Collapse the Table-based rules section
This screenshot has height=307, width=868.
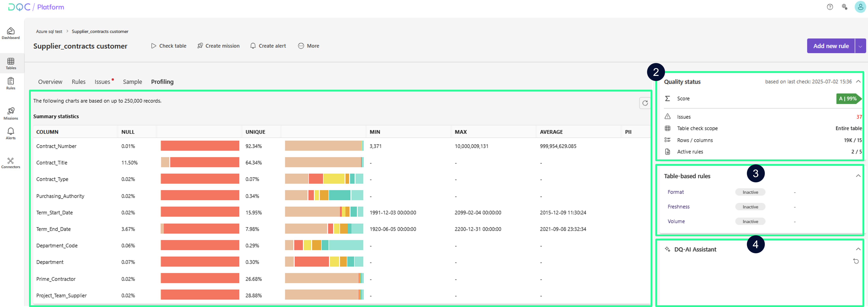click(x=858, y=176)
